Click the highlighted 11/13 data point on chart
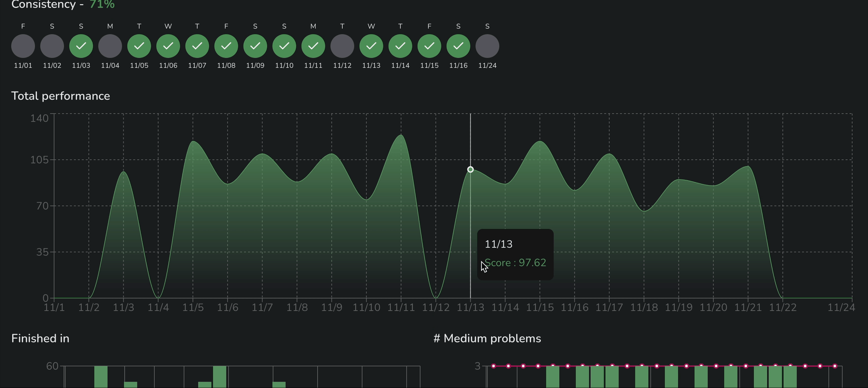Screen dimensions: 868x388 (x=470, y=169)
